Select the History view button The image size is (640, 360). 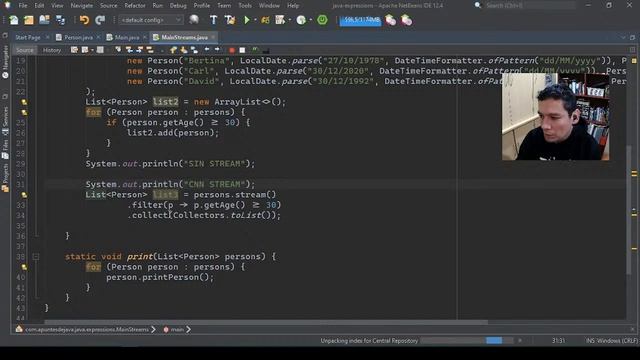click(x=52, y=50)
